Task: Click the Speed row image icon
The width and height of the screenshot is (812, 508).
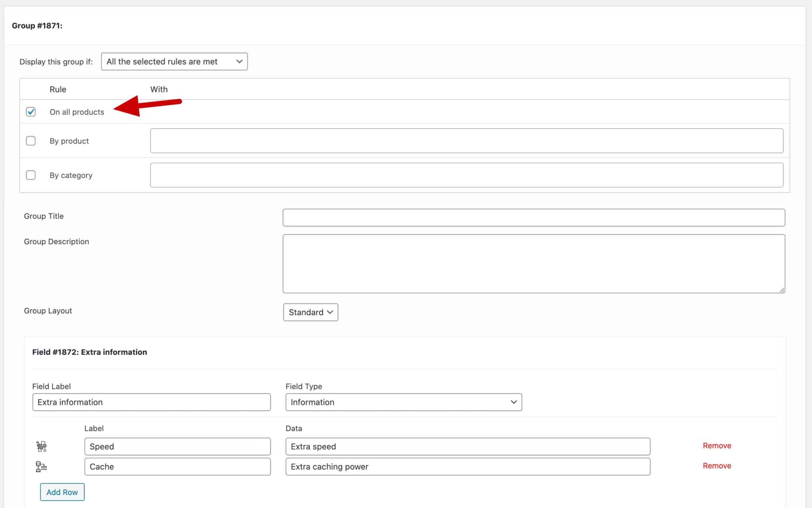Action: (x=41, y=447)
